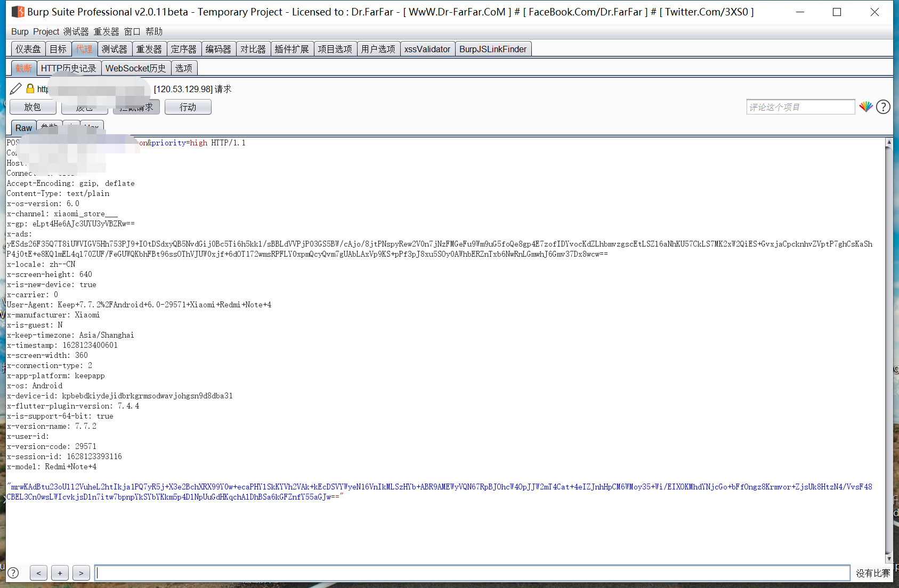This screenshot has height=588, width=899.
Task: Click the User-Agent header line
Action: 139,305
